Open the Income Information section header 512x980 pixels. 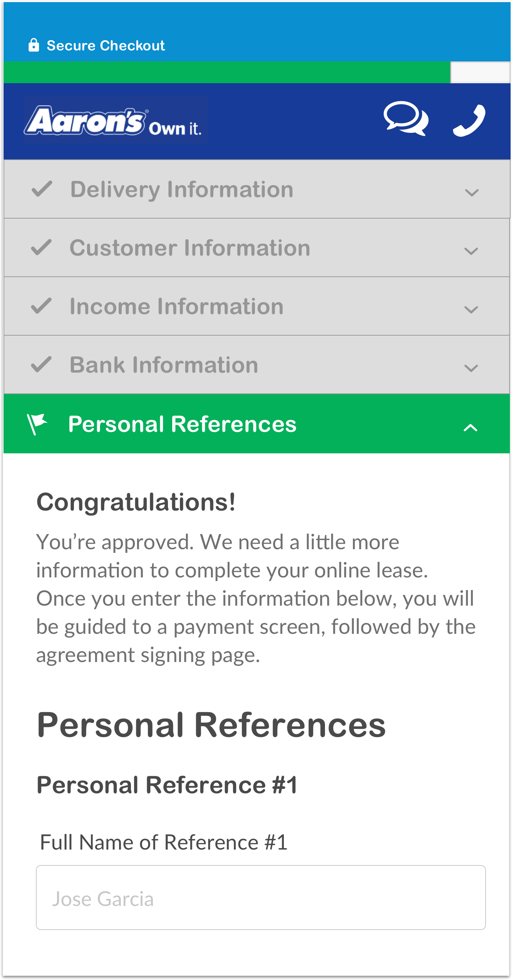(x=176, y=307)
